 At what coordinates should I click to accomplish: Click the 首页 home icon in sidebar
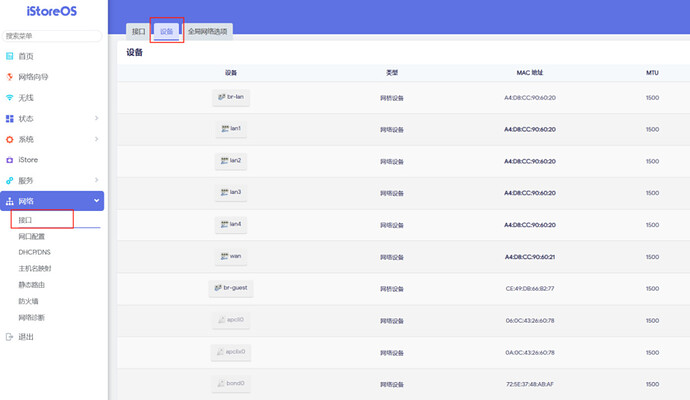click(x=10, y=57)
